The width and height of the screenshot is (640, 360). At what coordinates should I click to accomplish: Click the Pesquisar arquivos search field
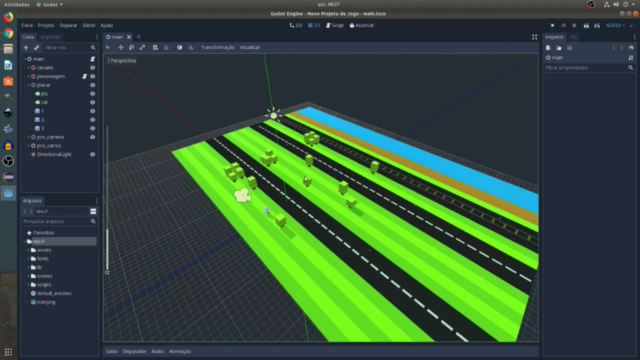point(59,221)
